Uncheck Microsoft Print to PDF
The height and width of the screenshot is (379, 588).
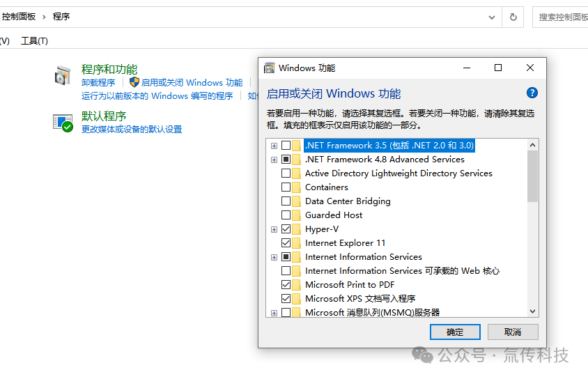[x=286, y=285]
